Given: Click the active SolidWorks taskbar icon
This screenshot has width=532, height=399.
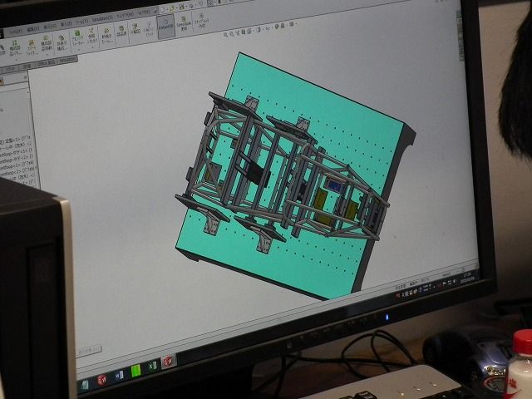Looking at the screenshot, I should [169, 362].
